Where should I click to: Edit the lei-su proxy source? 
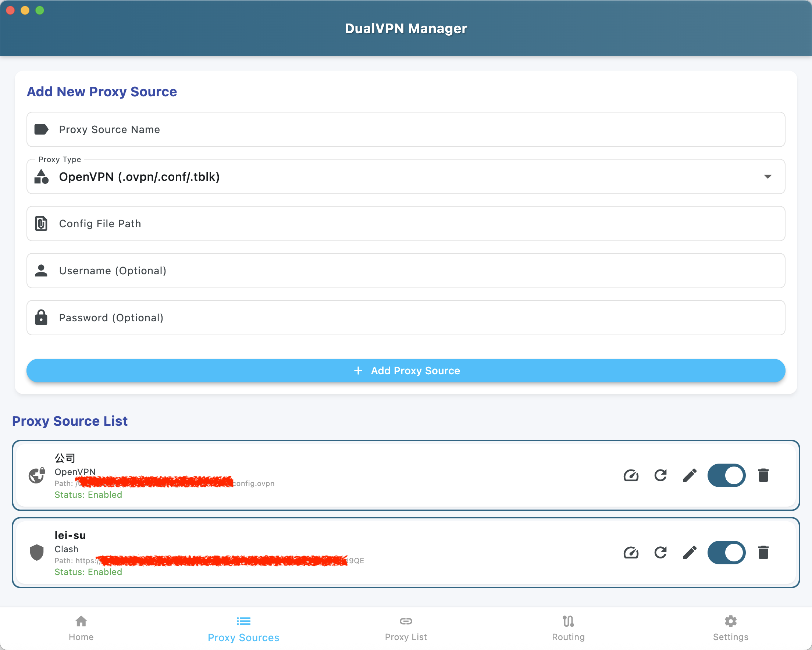click(690, 553)
